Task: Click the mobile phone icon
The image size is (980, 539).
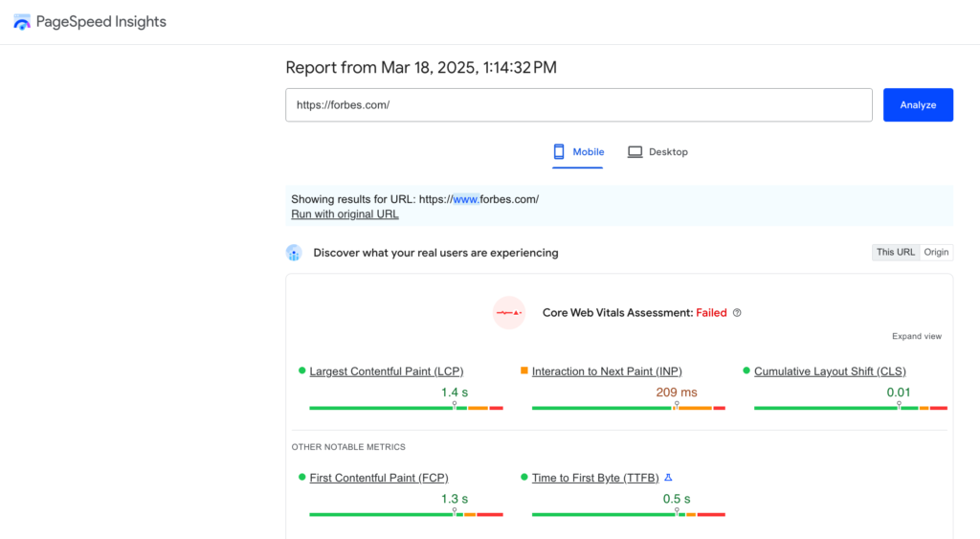Action: (559, 152)
